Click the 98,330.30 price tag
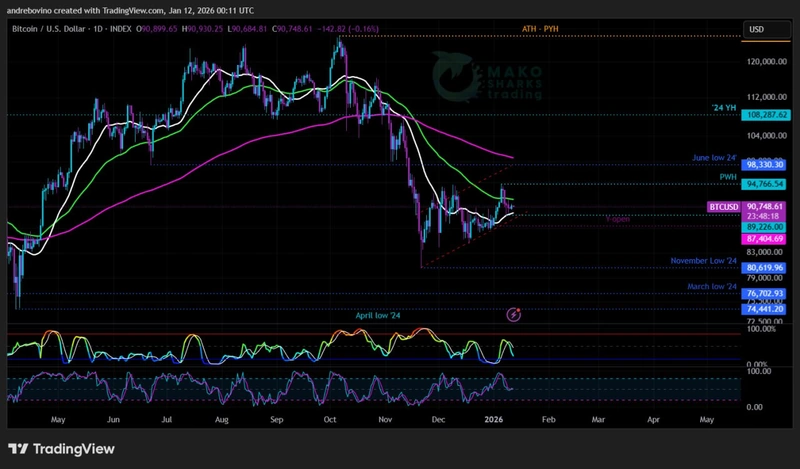The image size is (800, 469). pyautogui.click(x=768, y=165)
